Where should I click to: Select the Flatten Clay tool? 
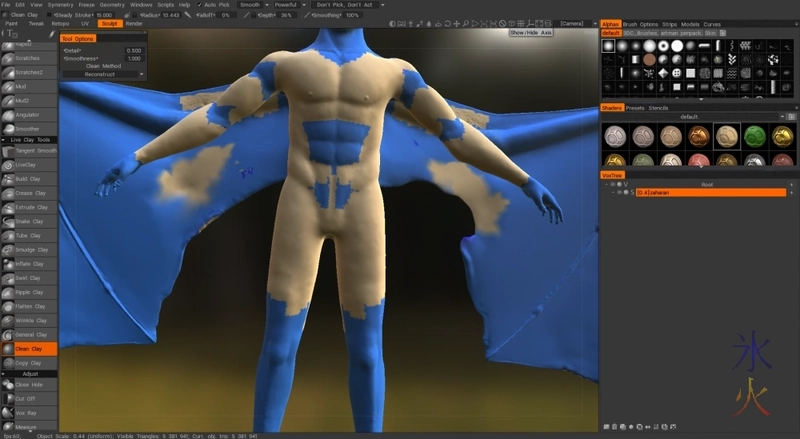(x=29, y=306)
